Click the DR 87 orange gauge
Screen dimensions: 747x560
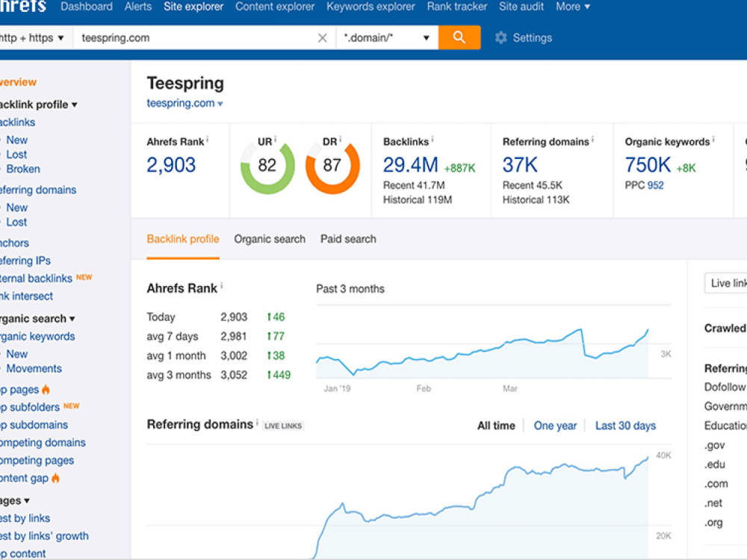(x=332, y=168)
